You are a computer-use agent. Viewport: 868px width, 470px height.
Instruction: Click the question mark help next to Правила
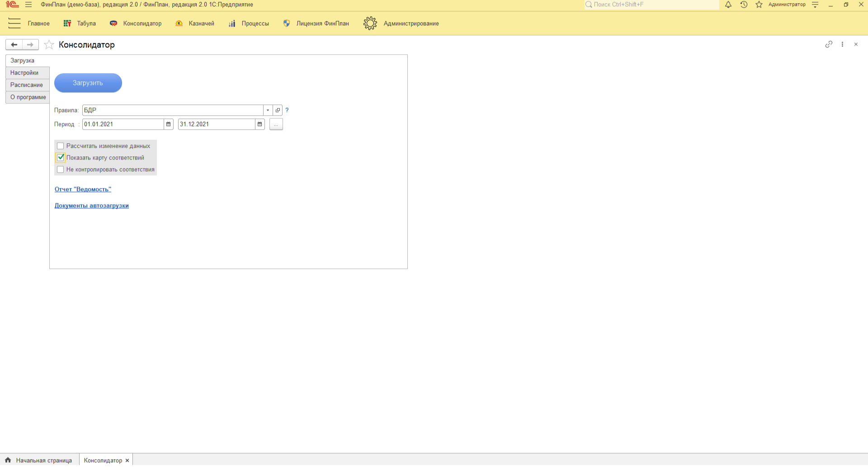click(287, 110)
